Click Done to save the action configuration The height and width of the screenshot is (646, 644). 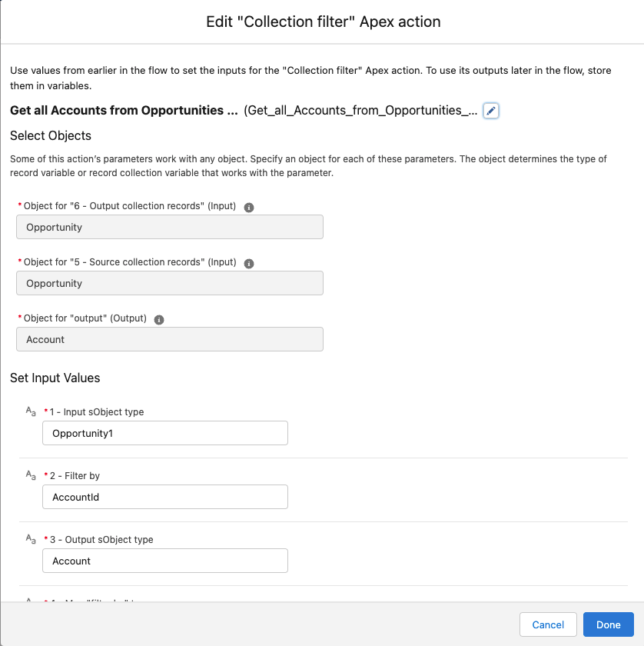click(x=608, y=624)
